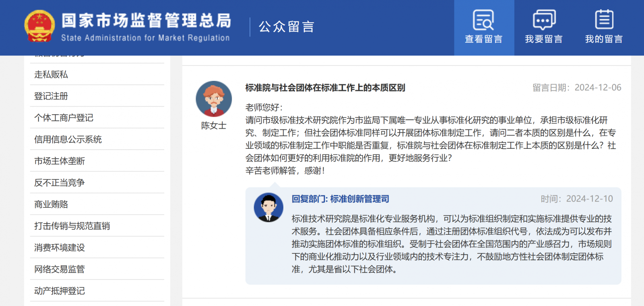Screen dimensions: 644x306
Task: Open message titled 标准院与社会团体在标准工作上的本质区别
Action: (325, 88)
